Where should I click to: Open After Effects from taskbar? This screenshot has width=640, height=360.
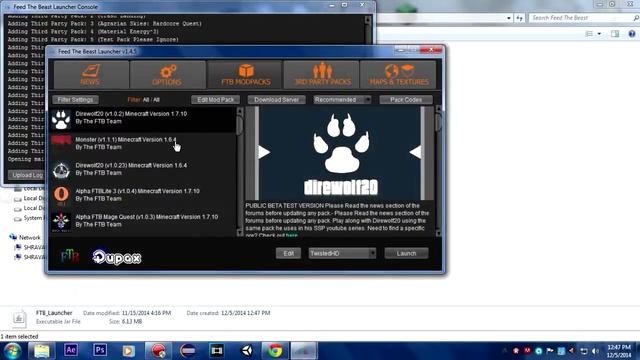point(71,350)
